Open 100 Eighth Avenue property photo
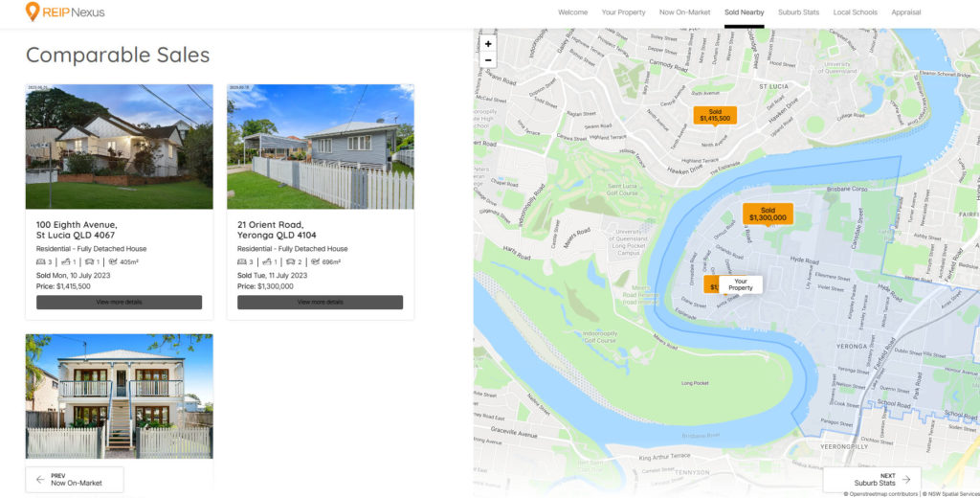The image size is (980, 498). (x=119, y=147)
